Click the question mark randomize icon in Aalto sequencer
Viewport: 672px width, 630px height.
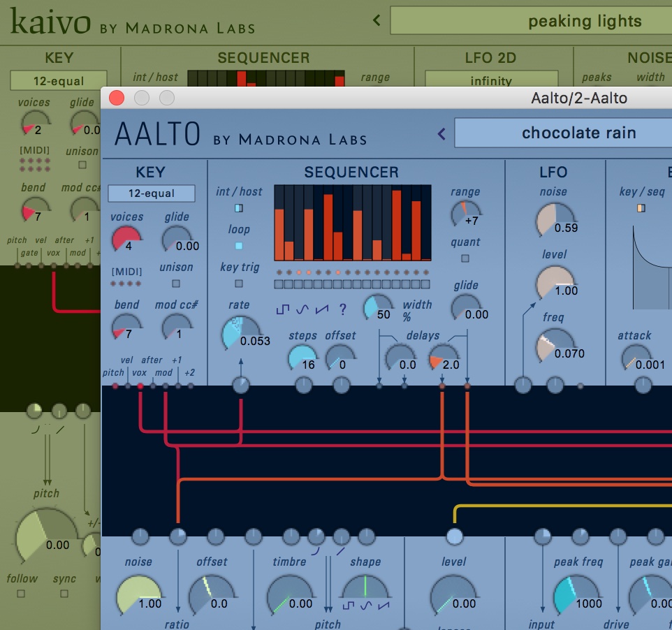tap(342, 309)
